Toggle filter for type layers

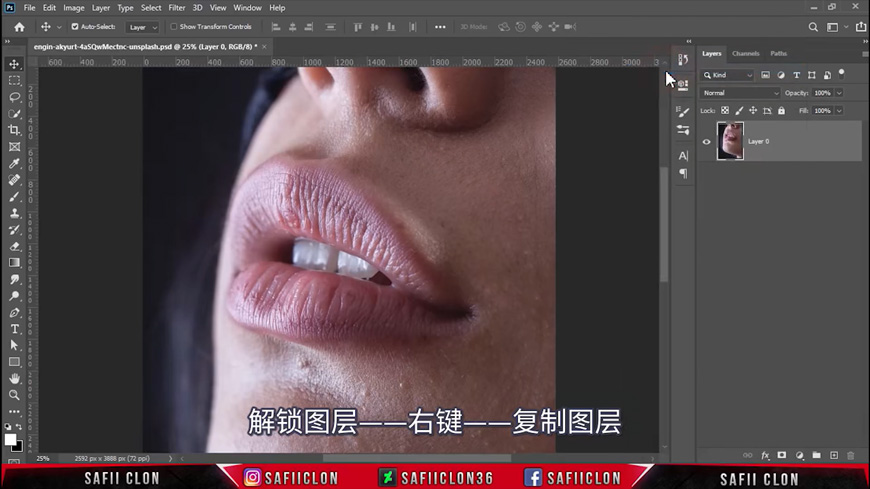coord(796,75)
